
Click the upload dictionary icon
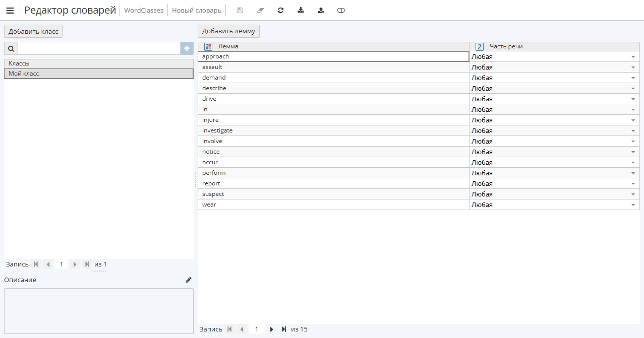[x=321, y=10]
